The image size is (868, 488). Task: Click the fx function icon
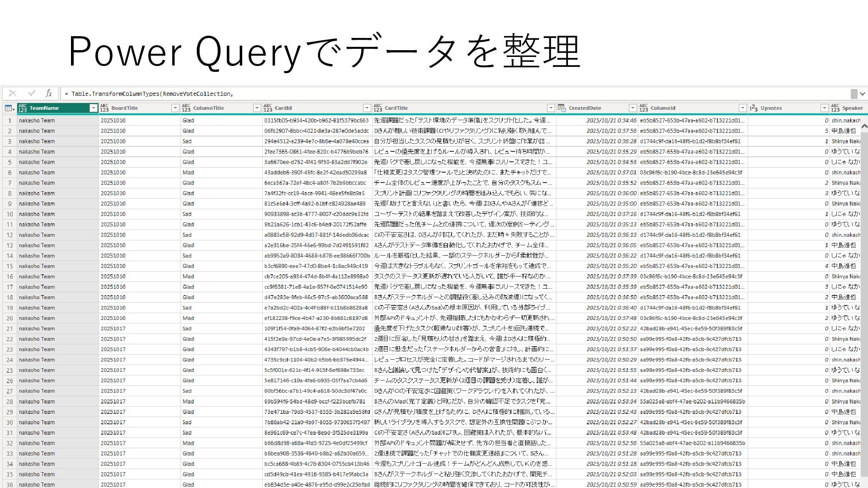coord(49,94)
